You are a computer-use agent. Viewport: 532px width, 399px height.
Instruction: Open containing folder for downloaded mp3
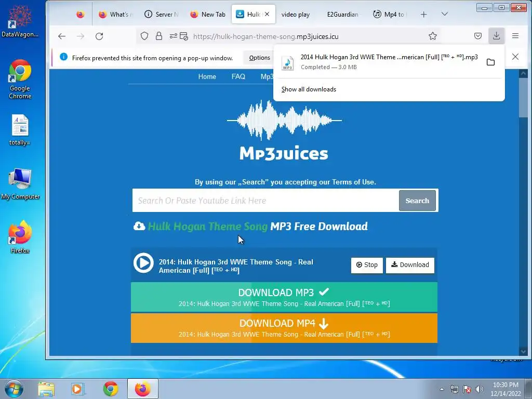point(490,62)
